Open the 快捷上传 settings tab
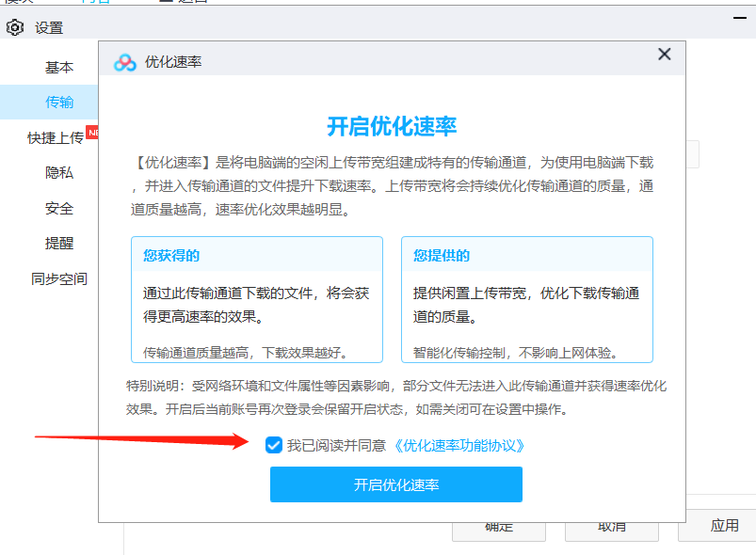Screen dimensions: 756x555 pyautogui.click(x=56, y=137)
